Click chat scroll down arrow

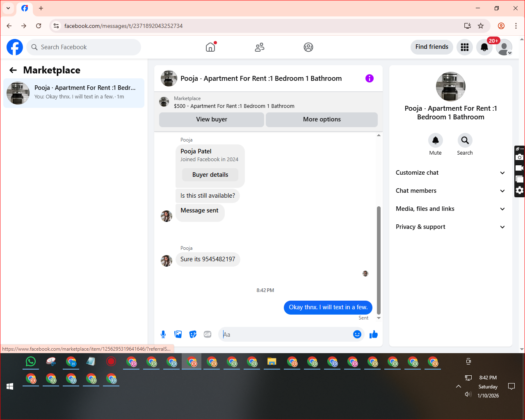[x=379, y=318]
